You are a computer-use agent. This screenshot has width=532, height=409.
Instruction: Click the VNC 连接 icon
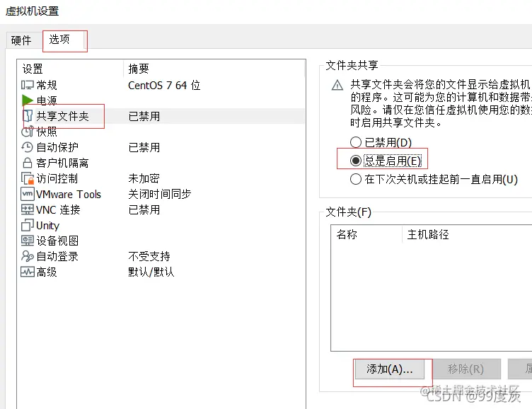point(27,209)
